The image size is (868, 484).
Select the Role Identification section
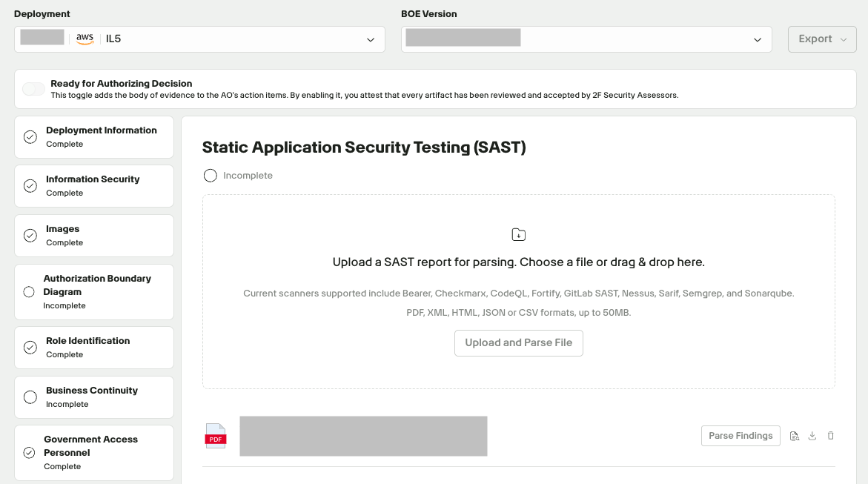click(x=94, y=347)
